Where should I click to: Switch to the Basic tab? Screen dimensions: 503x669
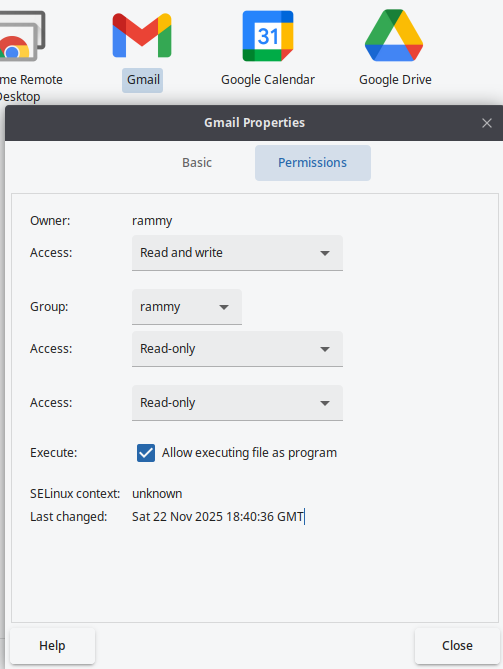pos(197,163)
